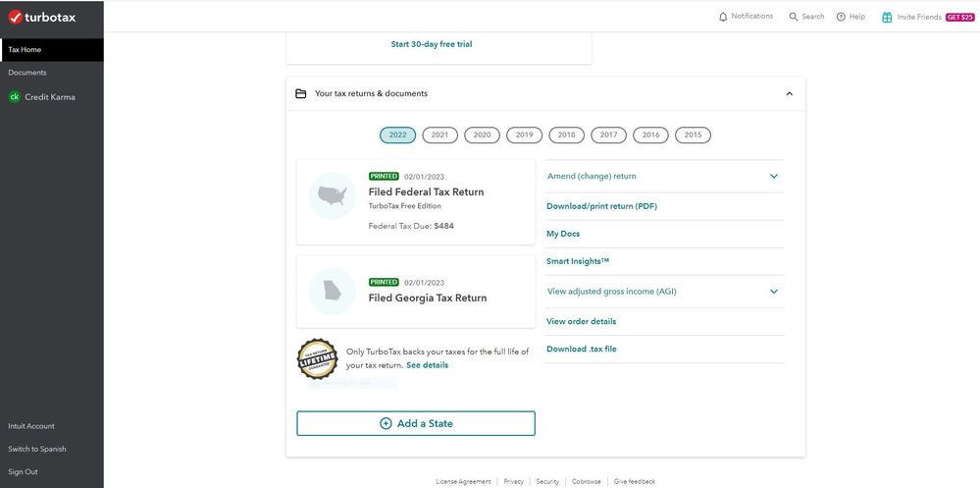980x488 pixels.
Task: Click Security footer link
Action: pos(547,482)
